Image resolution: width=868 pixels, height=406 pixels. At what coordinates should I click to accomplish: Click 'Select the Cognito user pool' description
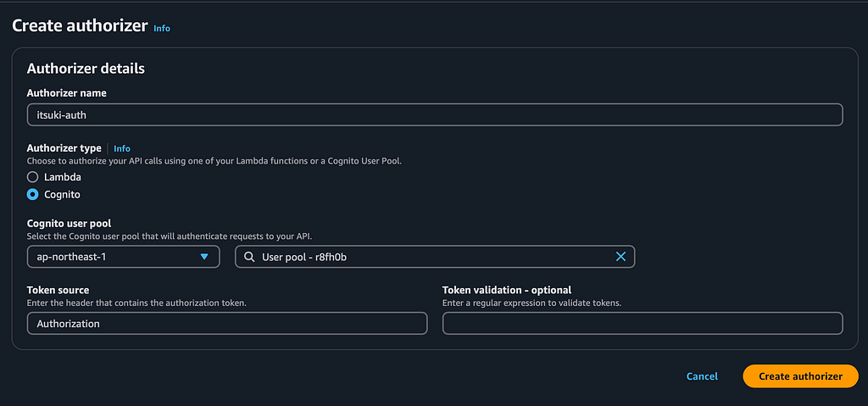coord(170,236)
